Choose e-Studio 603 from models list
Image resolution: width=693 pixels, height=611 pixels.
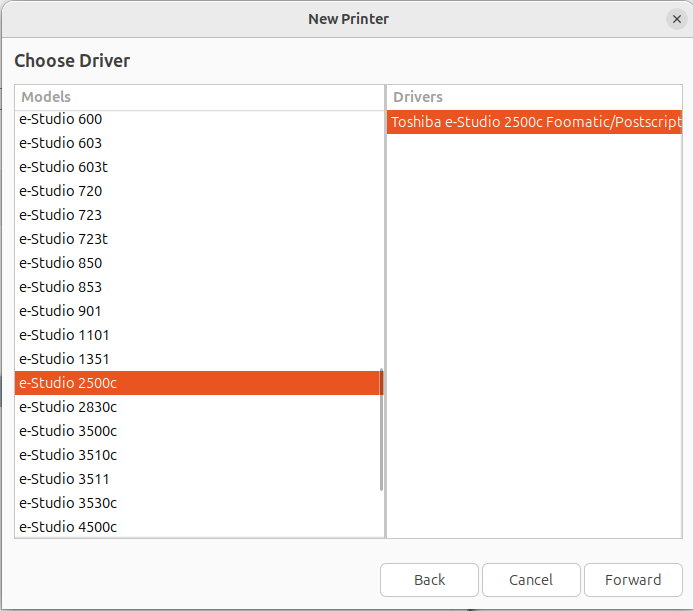coord(61,143)
